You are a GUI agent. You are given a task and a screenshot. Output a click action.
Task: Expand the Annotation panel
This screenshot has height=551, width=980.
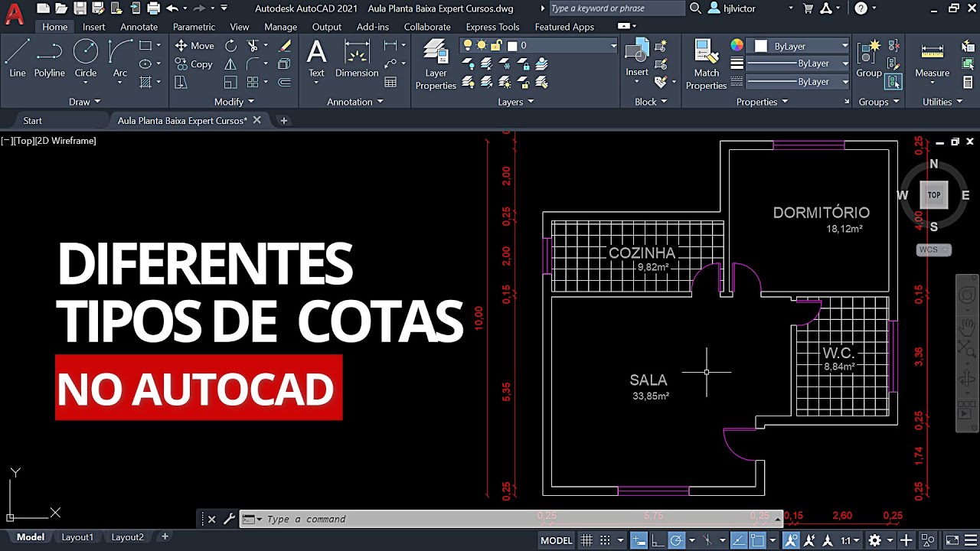click(x=355, y=102)
